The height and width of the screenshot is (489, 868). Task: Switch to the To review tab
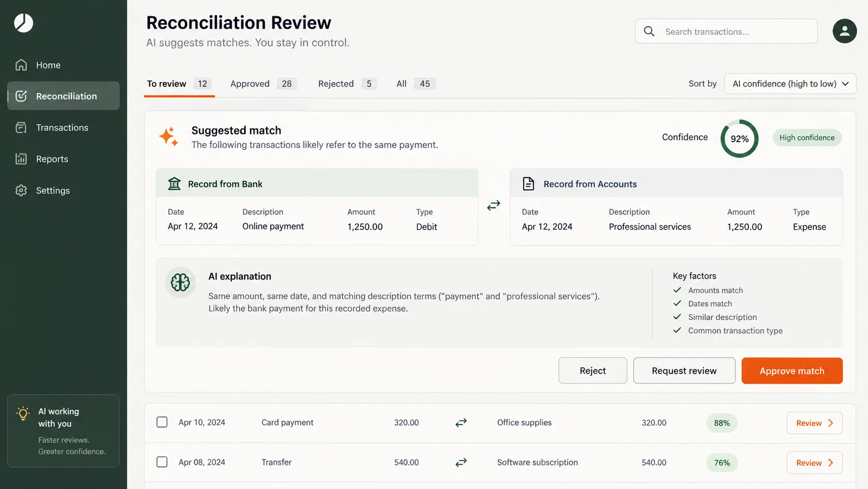tap(179, 84)
